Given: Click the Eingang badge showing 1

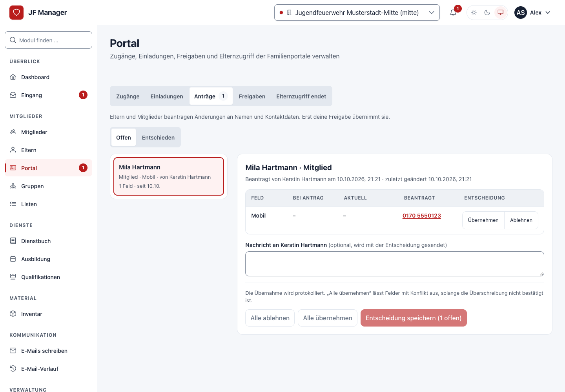Looking at the screenshot, I should (x=83, y=95).
